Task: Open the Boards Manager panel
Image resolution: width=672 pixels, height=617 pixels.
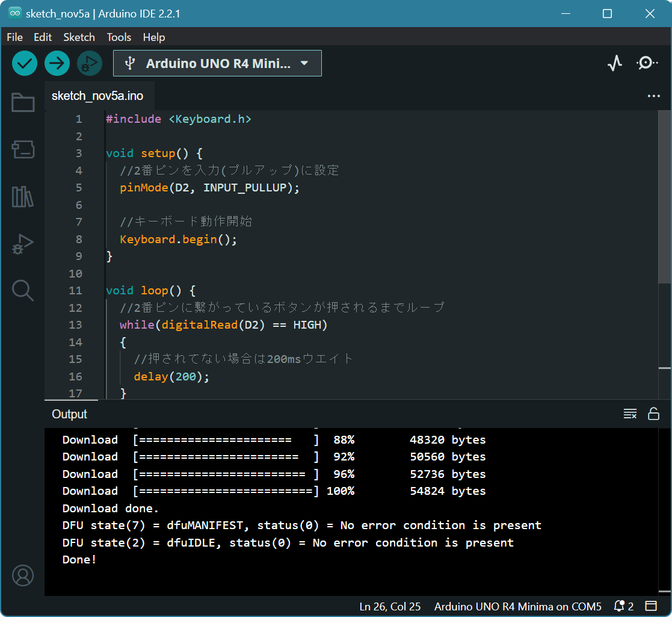Action: pyautogui.click(x=23, y=149)
